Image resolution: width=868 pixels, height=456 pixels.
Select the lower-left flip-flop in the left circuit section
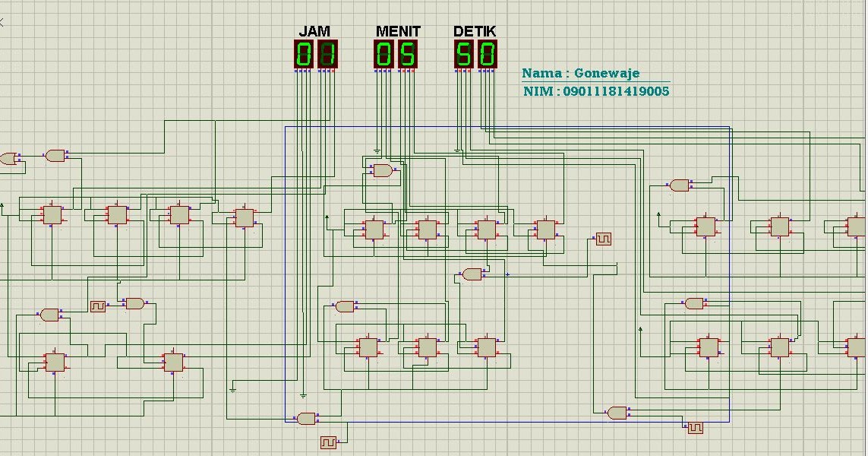pyautogui.click(x=55, y=362)
